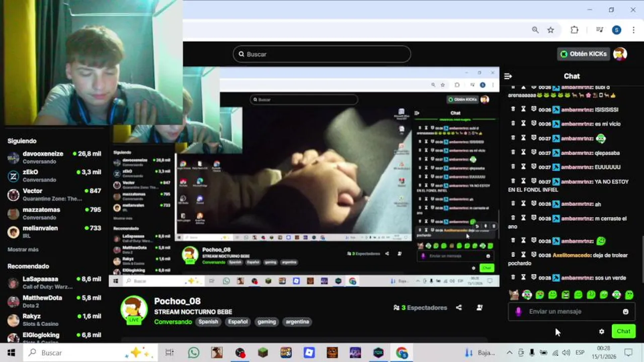Timeout user on 'es mi vicio' message
The width and height of the screenshot is (644, 362).
[x=523, y=123]
